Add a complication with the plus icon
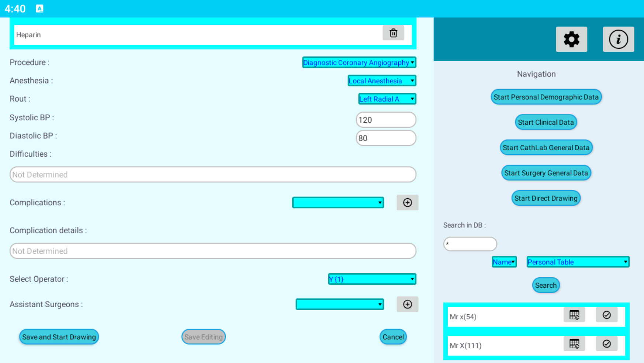Viewport: 644px width, 363px height. 407,202
